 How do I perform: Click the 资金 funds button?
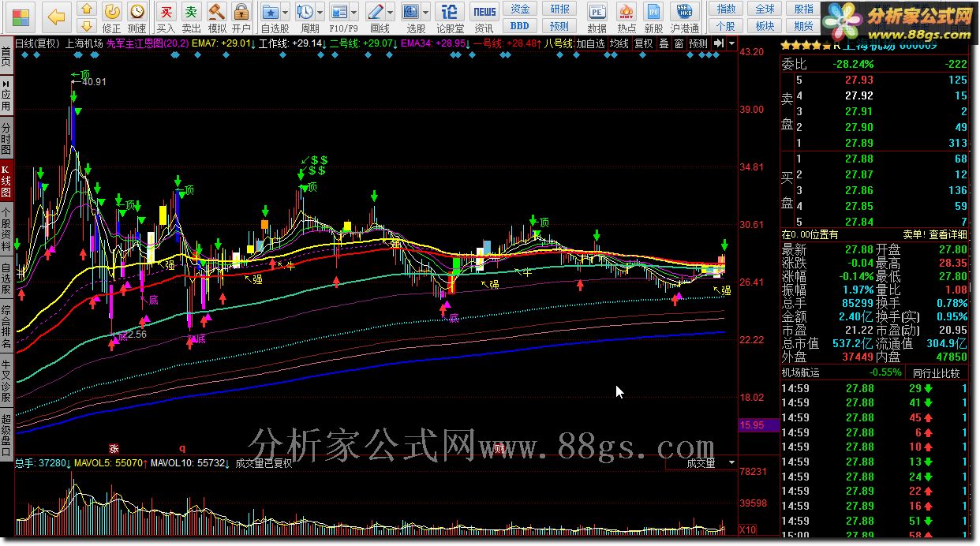point(520,9)
